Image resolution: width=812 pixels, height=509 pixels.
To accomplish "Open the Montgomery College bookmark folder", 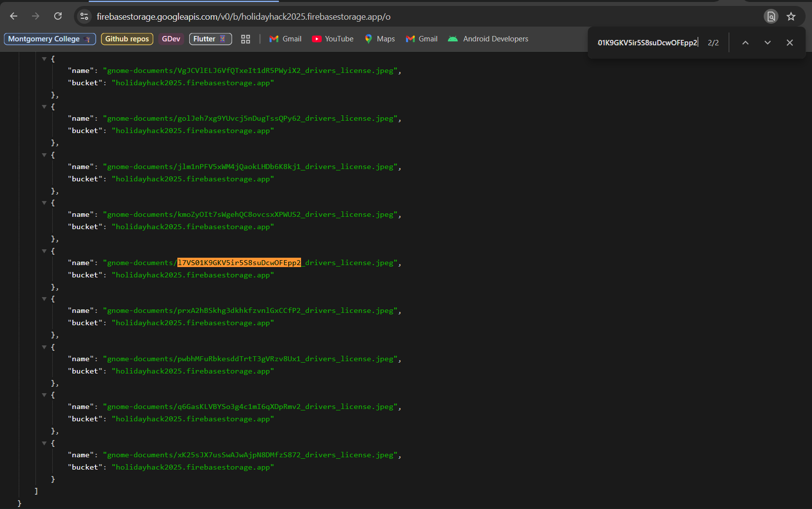I will tap(50, 39).
